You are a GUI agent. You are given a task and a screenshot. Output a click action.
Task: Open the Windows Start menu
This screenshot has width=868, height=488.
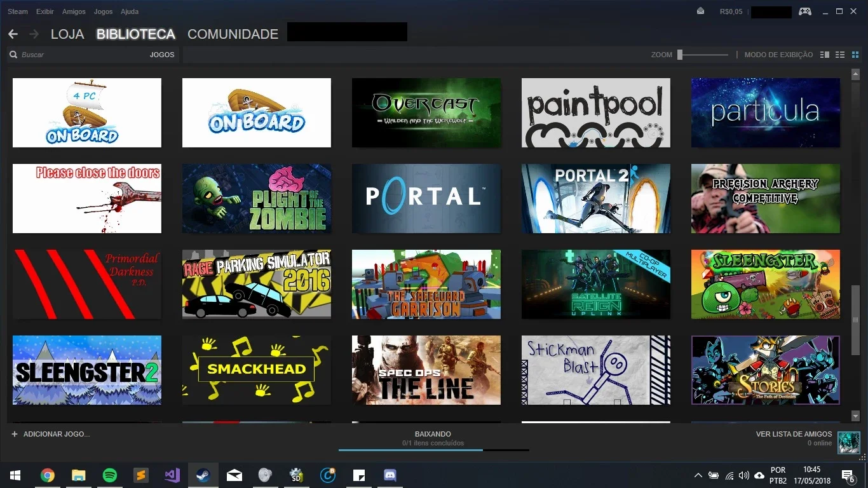click(15, 475)
